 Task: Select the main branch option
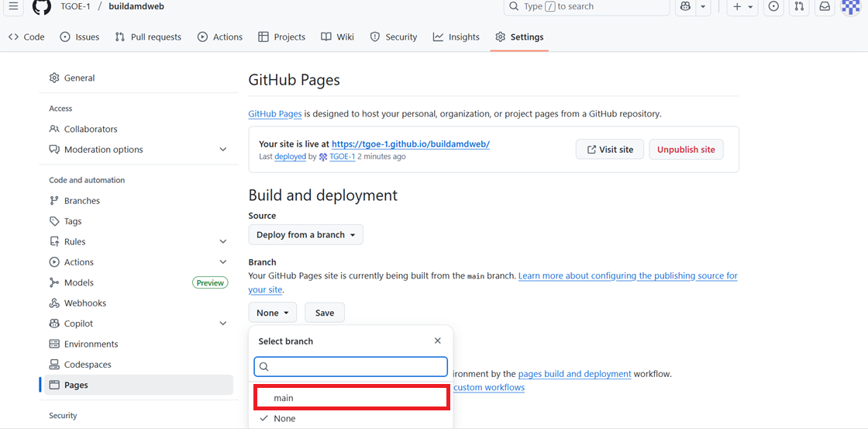pyautogui.click(x=351, y=398)
